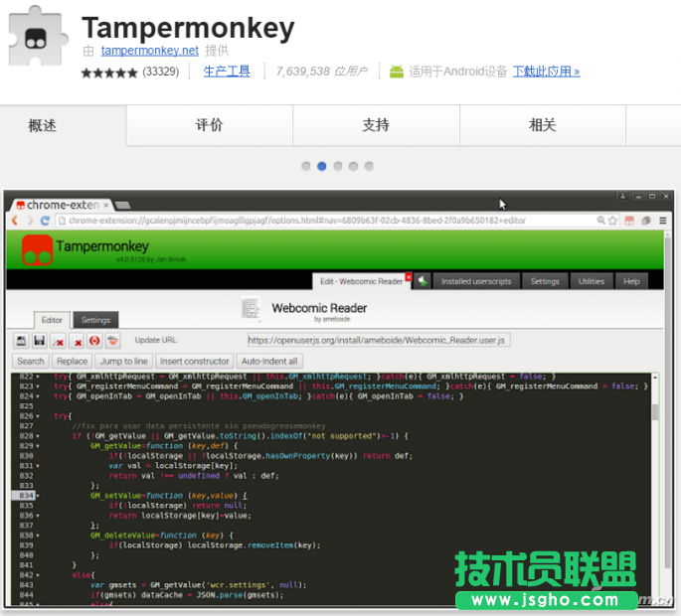The width and height of the screenshot is (681, 616).
Task: Click the green Android robot icon
Action: point(397,72)
